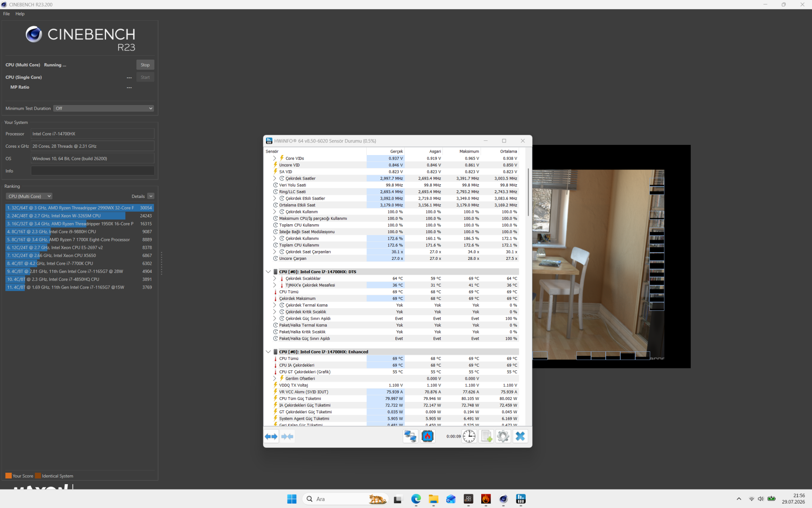Click the tiger search highlight icon
Screen dimensions: 812x508
click(377, 499)
